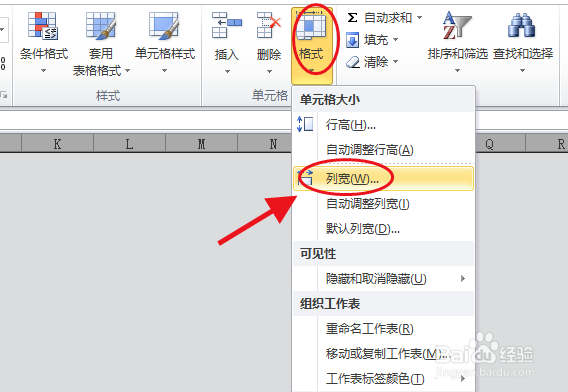Image resolution: width=568 pixels, height=392 pixels.
Task: Expand the 查找和选择 dropdown arrow
Action: coord(522,71)
